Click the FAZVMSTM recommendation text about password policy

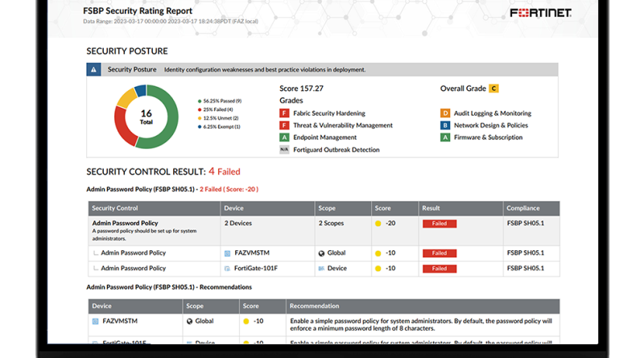(x=421, y=325)
